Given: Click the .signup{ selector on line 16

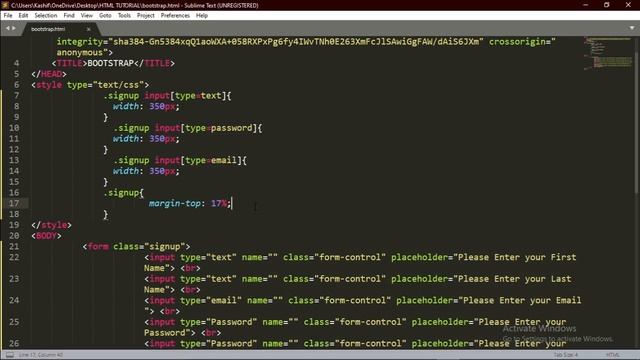Looking at the screenshot, I should click(x=123, y=193).
